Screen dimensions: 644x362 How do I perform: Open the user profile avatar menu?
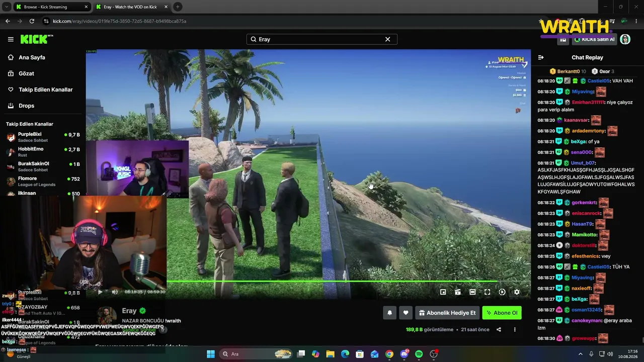coord(625,39)
